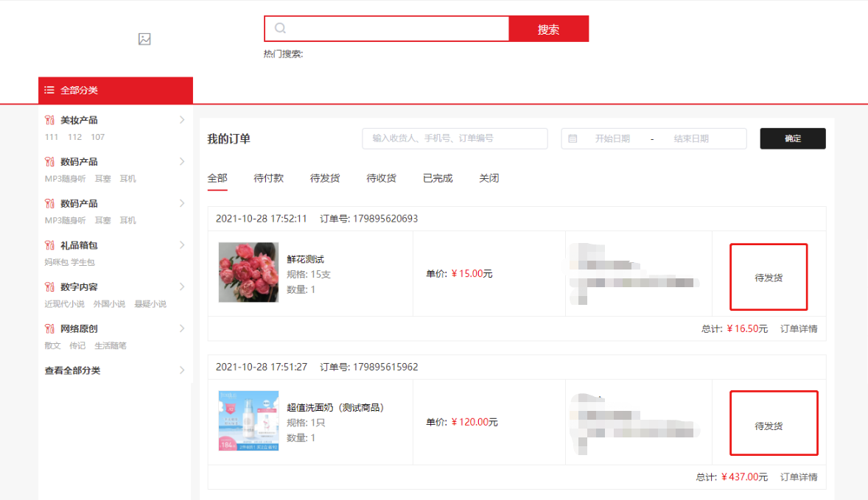
Task: Expand 查看全部分类 chevron
Action: pyautogui.click(x=182, y=370)
